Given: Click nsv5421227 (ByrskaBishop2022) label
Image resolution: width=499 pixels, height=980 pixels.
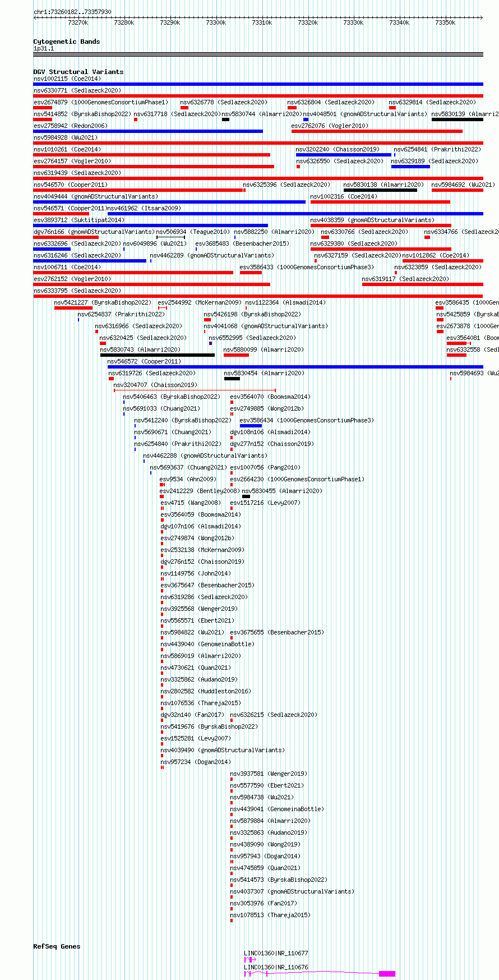Looking at the screenshot, I should click(x=103, y=302).
